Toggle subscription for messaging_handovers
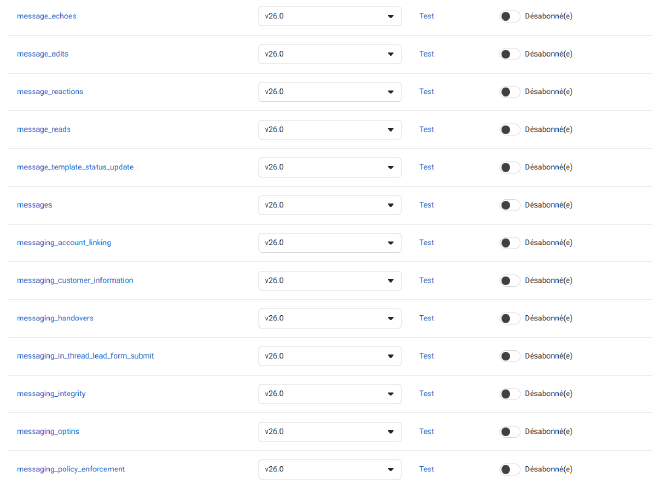 pyautogui.click(x=510, y=319)
